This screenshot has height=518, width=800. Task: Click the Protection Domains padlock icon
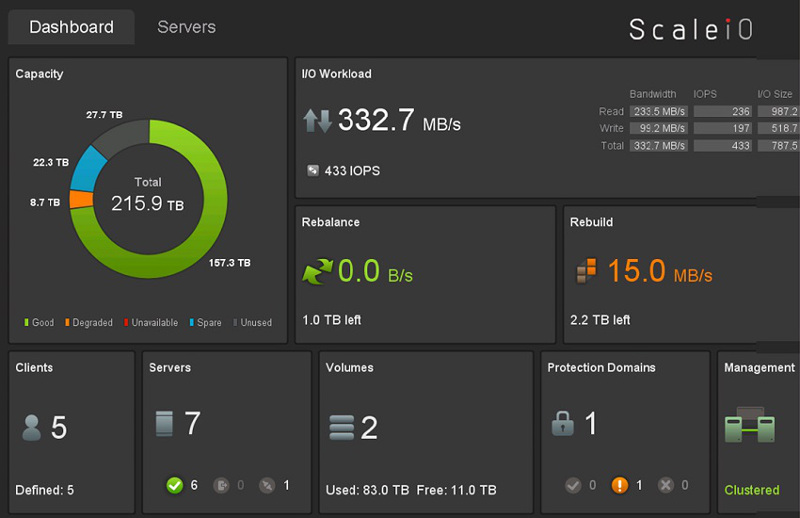562,424
